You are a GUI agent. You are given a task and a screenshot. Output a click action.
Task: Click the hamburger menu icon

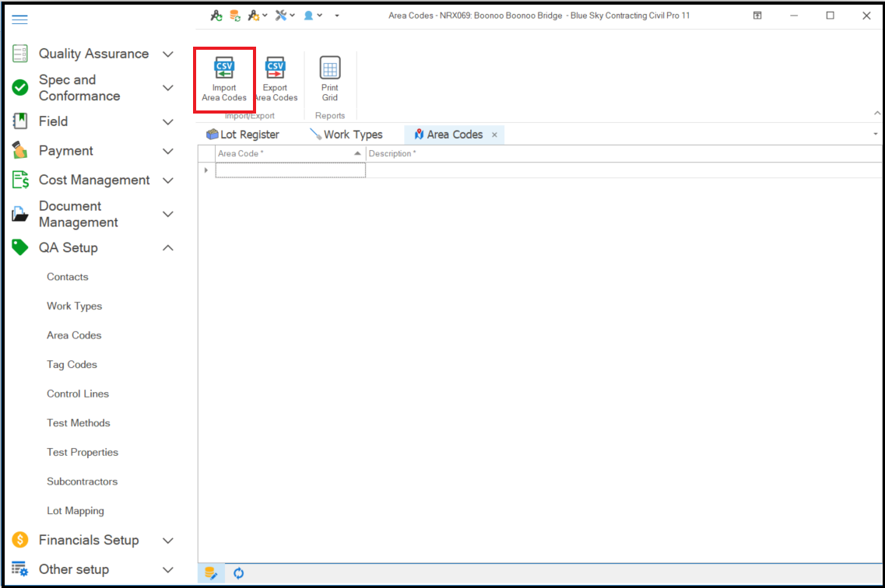(x=19, y=19)
